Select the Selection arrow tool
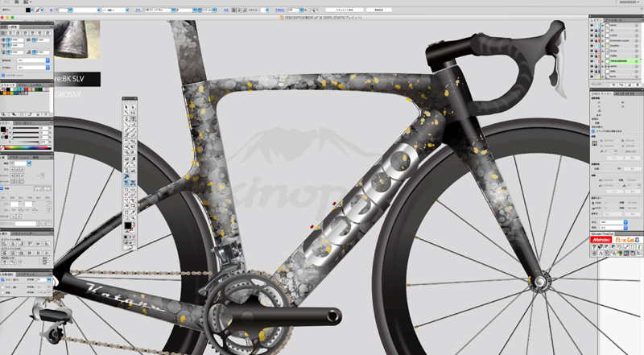 coord(126,106)
